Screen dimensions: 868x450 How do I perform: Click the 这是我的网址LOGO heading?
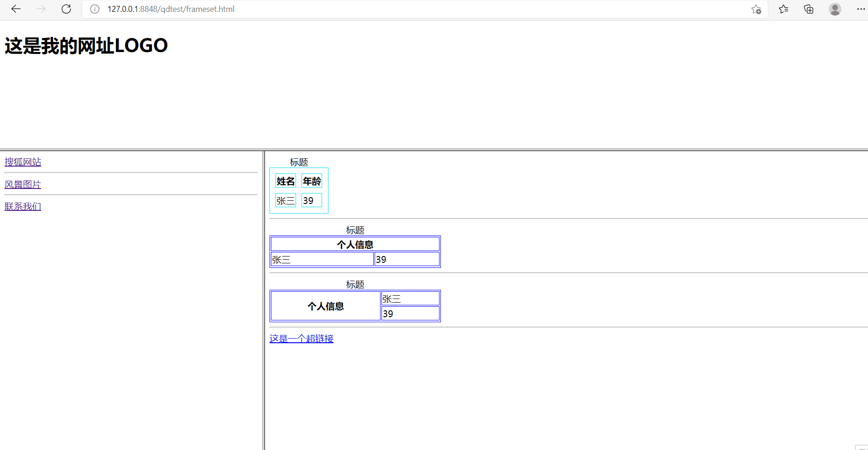pos(86,46)
